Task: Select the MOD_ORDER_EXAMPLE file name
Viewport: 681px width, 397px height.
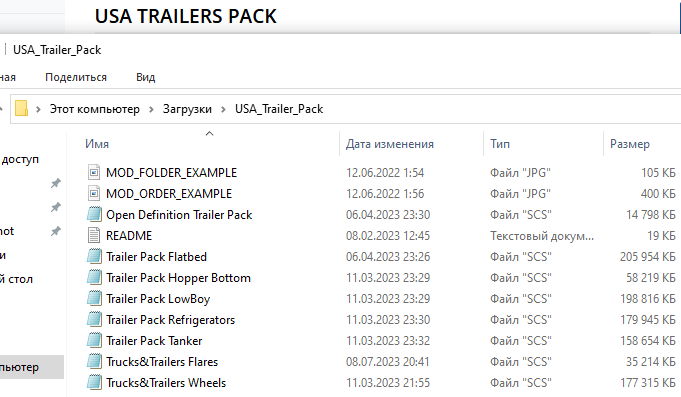Action: [x=169, y=194]
